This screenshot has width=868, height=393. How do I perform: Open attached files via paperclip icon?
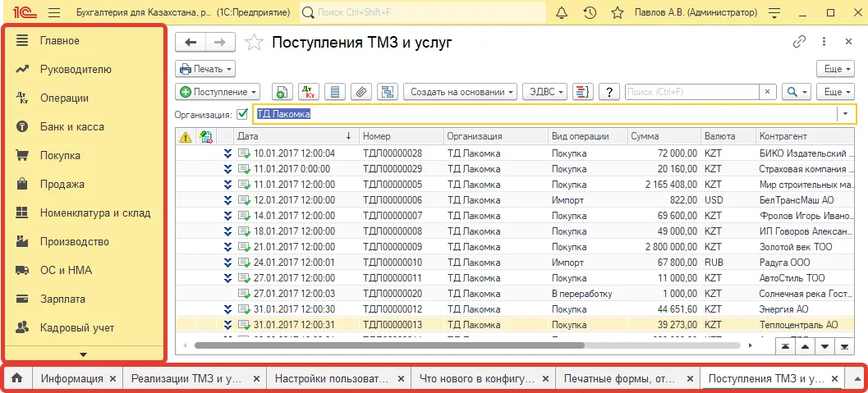tap(361, 93)
